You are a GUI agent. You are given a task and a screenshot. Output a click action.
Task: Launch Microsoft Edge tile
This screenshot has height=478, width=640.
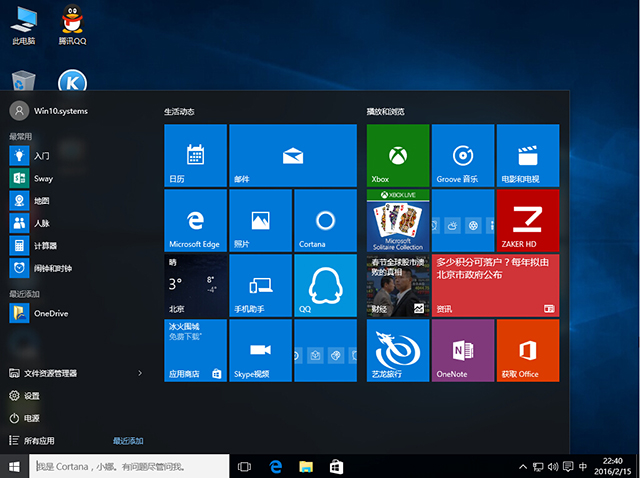click(195, 220)
